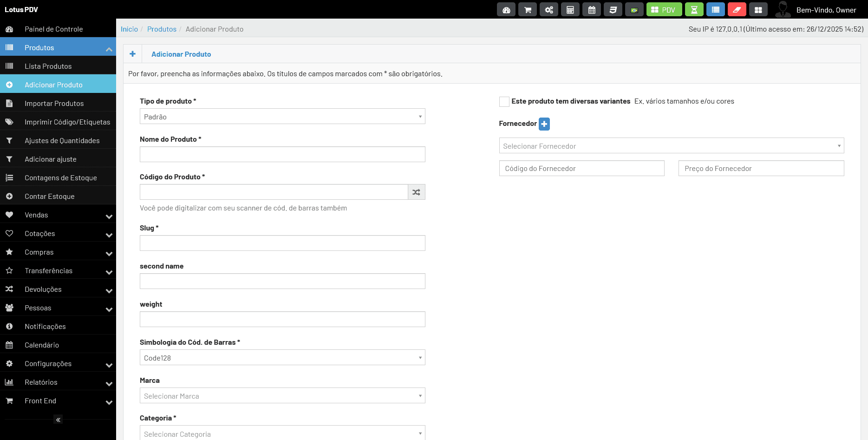The height and width of the screenshot is (440, 868).
Task: Click the dashboard gauge icon in header
Action: (506, 10)
